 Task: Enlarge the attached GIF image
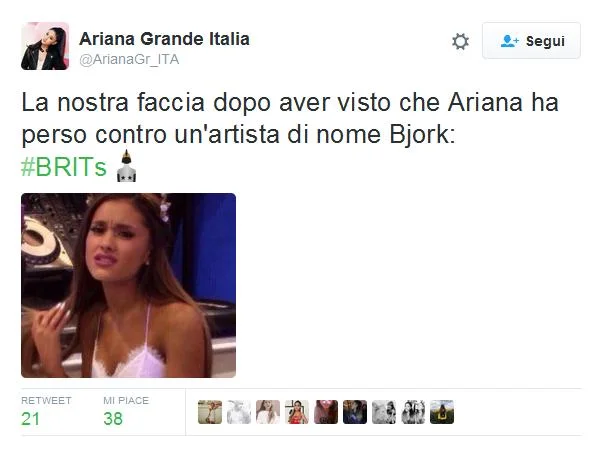128,285
